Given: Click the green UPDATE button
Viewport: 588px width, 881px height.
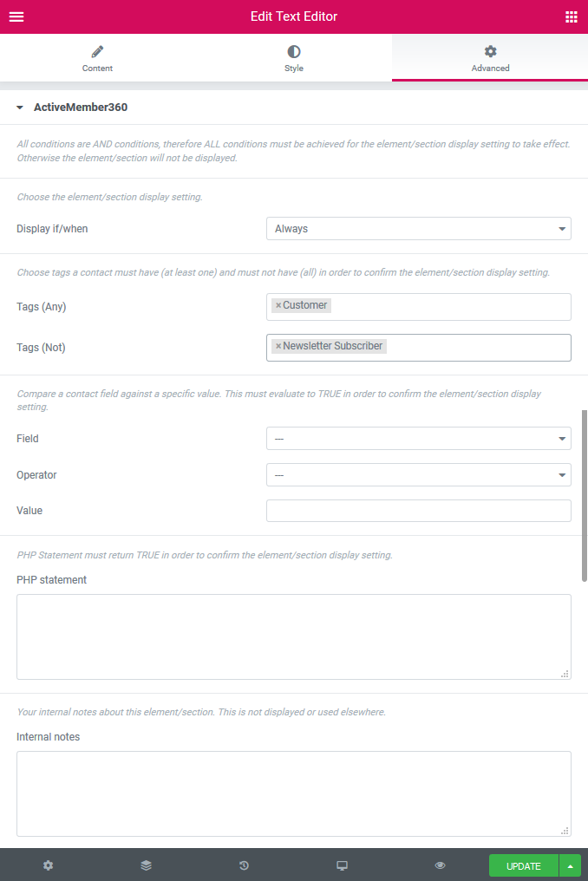Looking at the screenshot, I should pos(523,865).
